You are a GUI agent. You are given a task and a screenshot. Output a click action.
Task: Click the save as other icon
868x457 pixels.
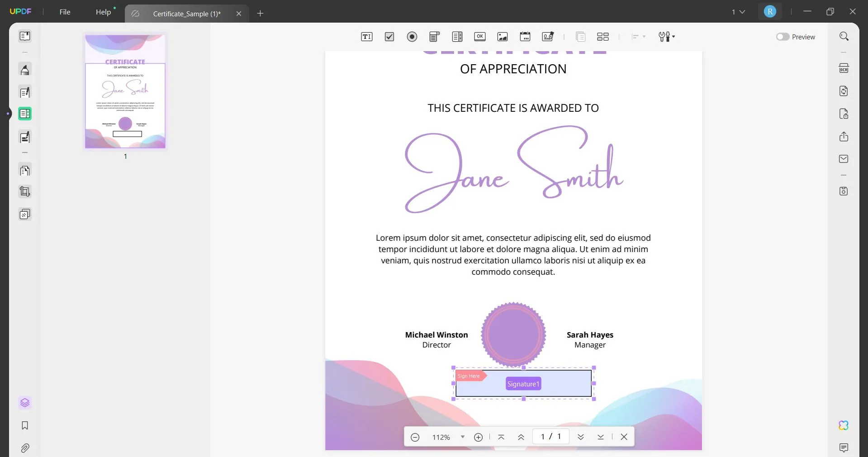[x=844, y=191]
